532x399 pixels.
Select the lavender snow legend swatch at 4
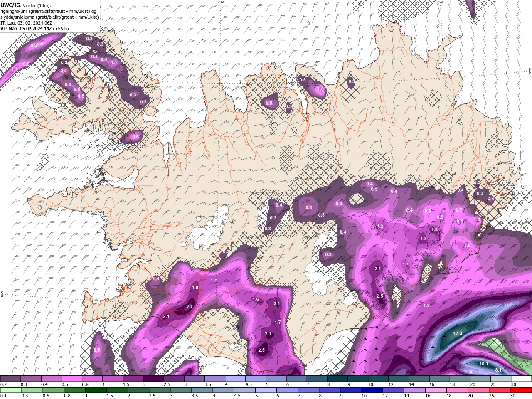click(x=235, y=378)
